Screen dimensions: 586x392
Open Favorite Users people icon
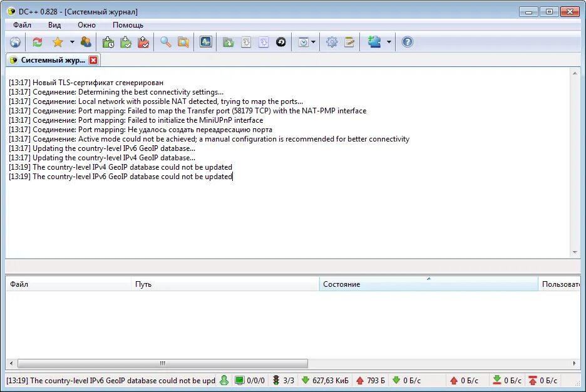click(x=86, y=42)
